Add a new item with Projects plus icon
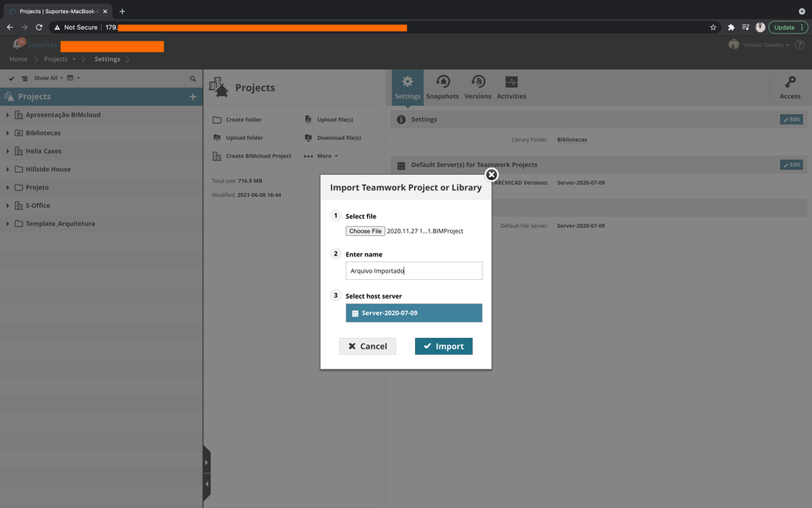Screen dimensions: 812x508 pos(193,96)
